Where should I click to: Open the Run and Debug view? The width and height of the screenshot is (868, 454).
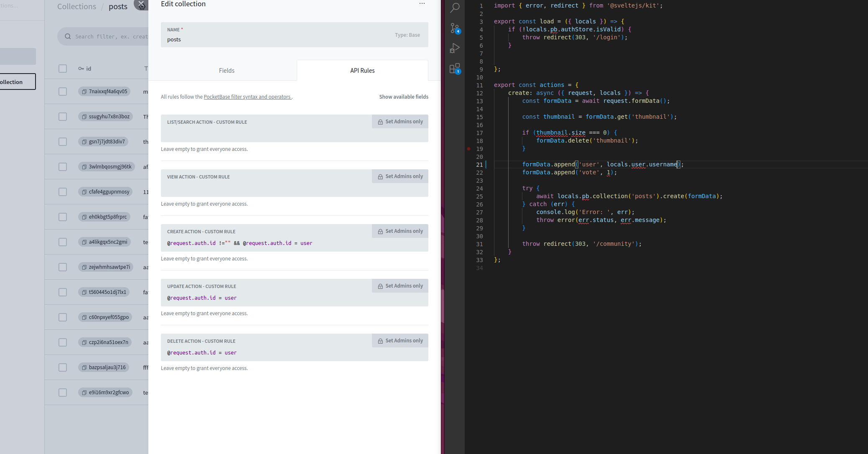pos(455,48)
